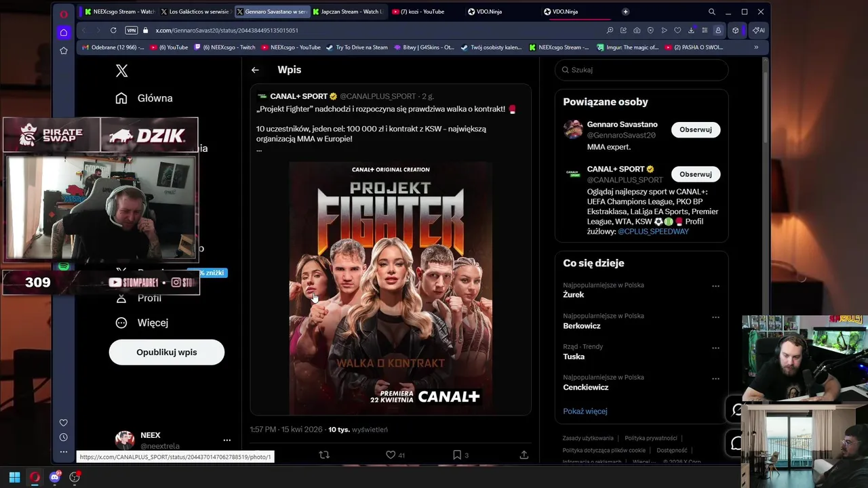Open Odebrane (12 966) bookmark
Viewport: 868px width, 488px height.
(113, 47)
